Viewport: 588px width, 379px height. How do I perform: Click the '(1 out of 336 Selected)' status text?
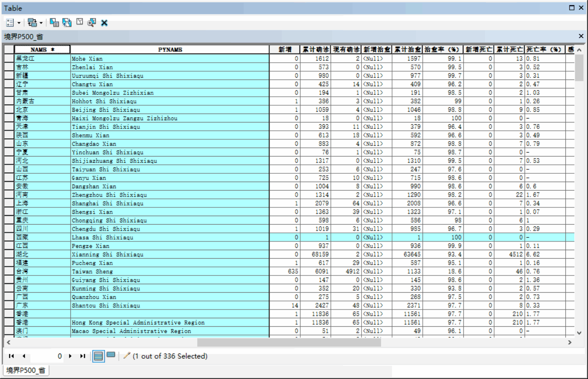(170, 356)
